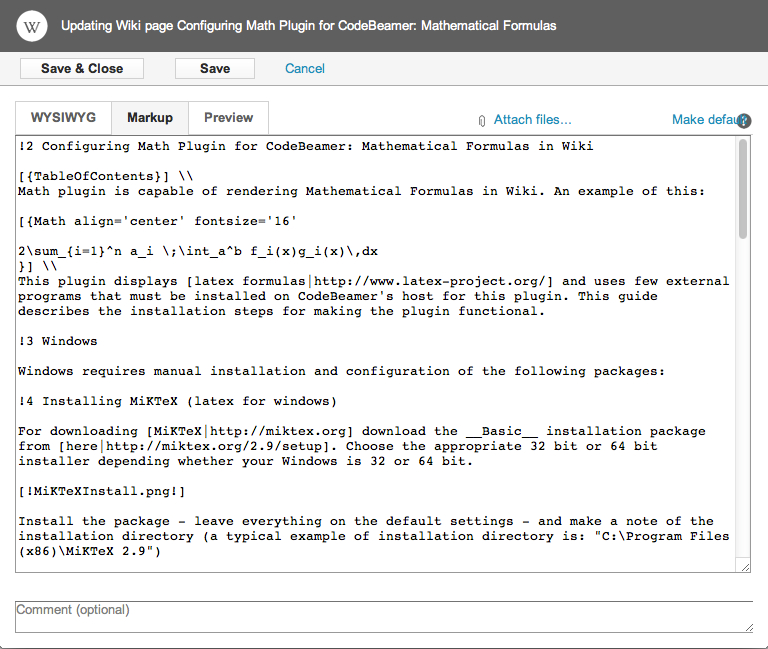
Task: Click 'Windows requires manual installation' line
Action: (341, 371)
